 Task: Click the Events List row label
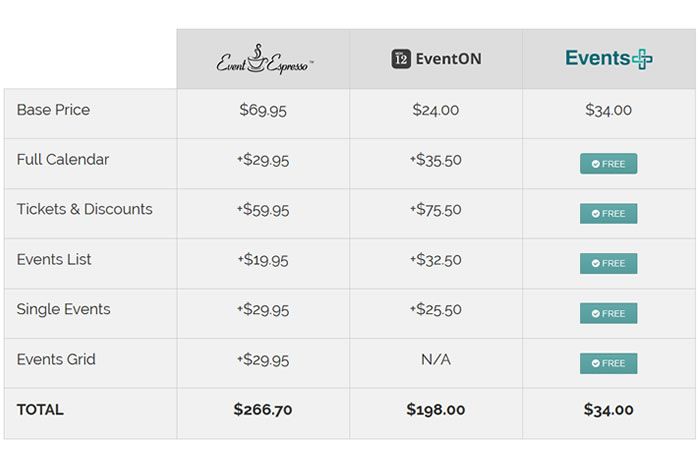click(54, 260)
